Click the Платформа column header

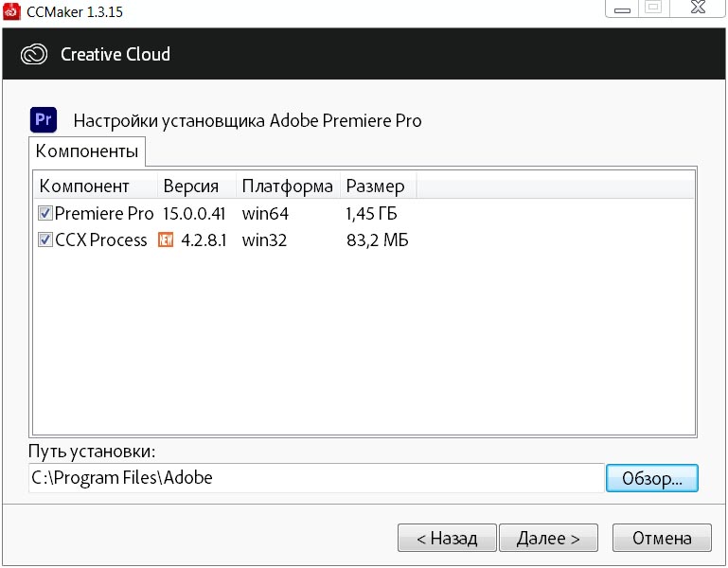click(x=287, y=186)
